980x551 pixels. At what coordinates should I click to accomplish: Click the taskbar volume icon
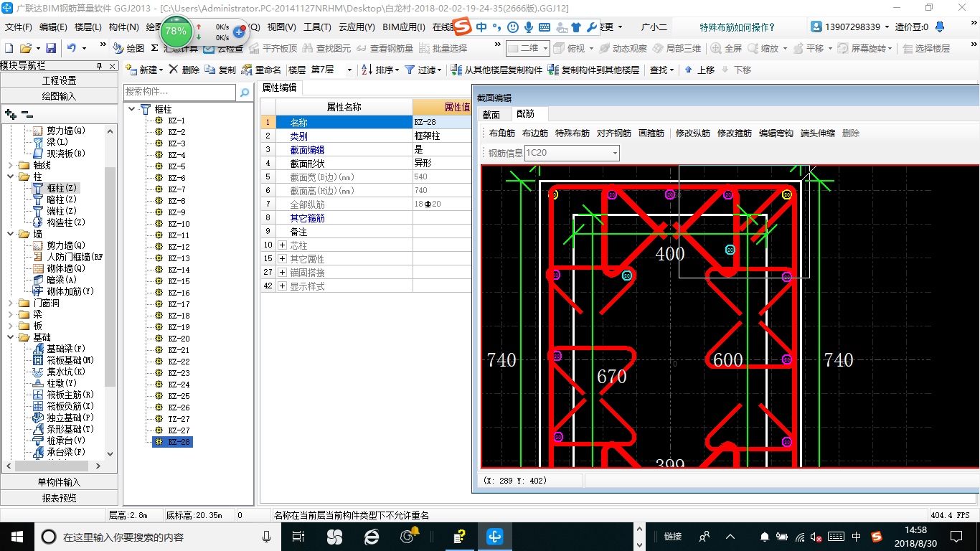pos(816,537)
